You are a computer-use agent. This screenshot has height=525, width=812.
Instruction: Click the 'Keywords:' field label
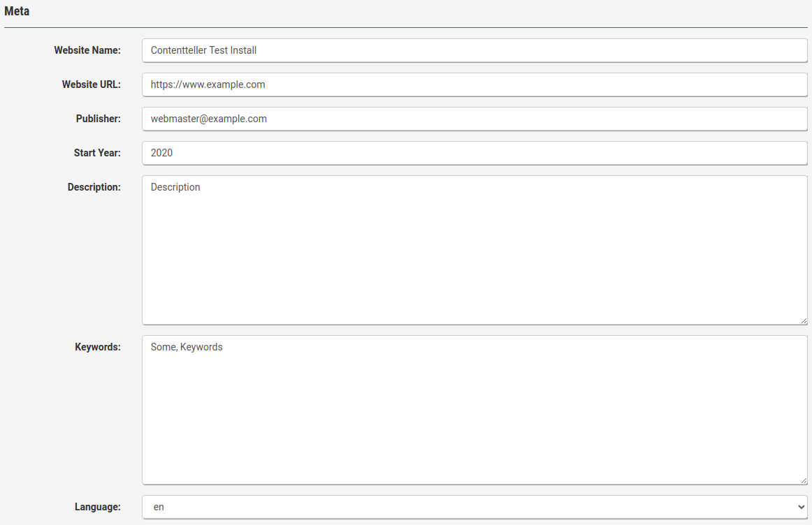tap(98, 347)
